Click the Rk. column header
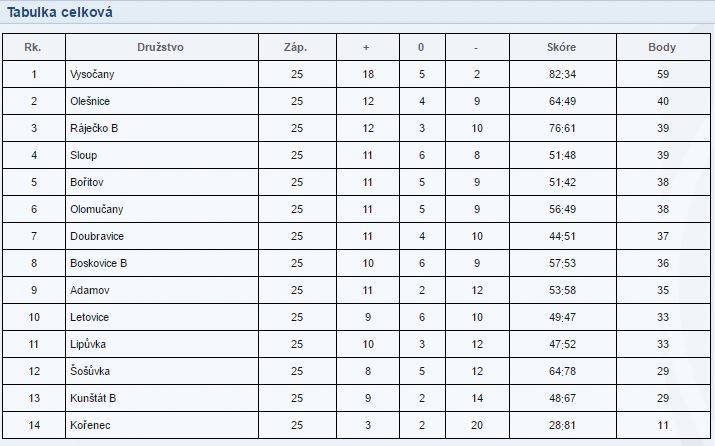This screenshot has height=446, width=715. pyautogui.click(x=33, y=47)
